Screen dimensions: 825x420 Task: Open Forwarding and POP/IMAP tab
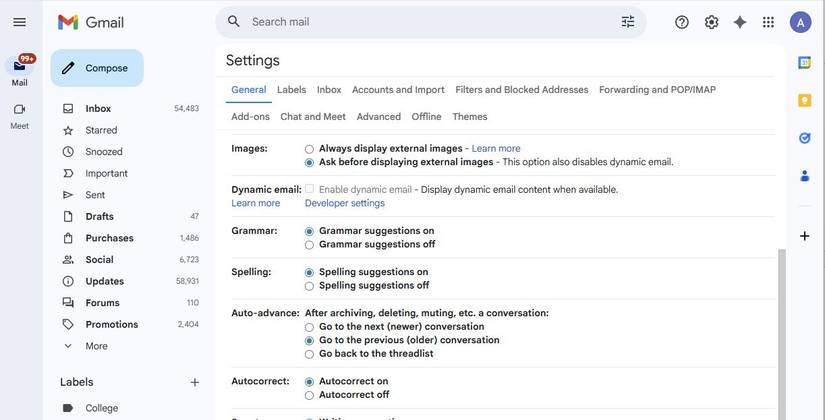pyautogui.click(x=657, y=89)
